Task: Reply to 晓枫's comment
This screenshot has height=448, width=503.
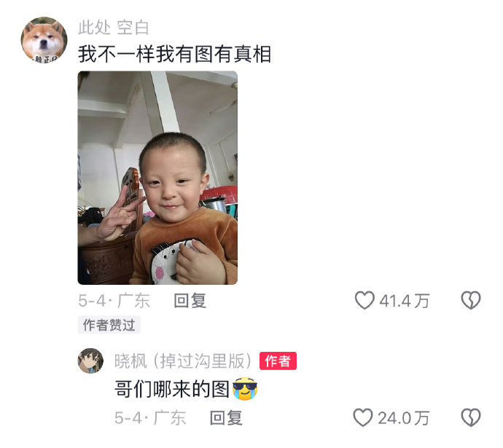Action: coord(226,418)
